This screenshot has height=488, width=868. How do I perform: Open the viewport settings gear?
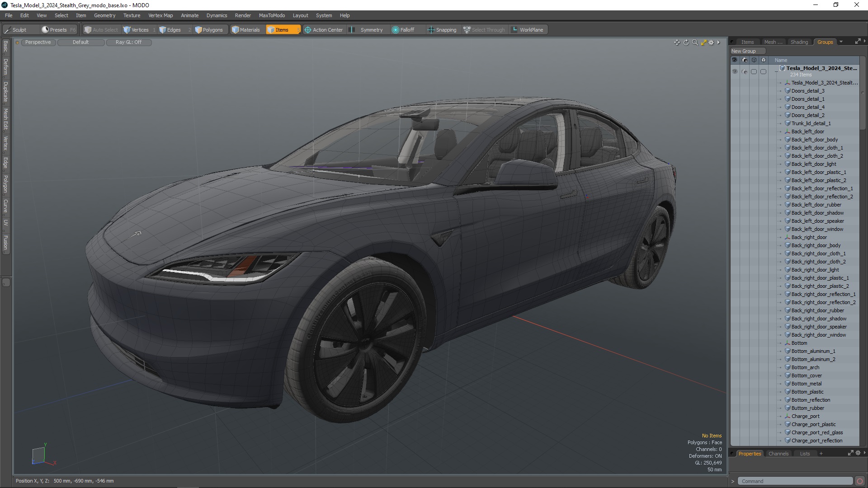tap(711, 42)
